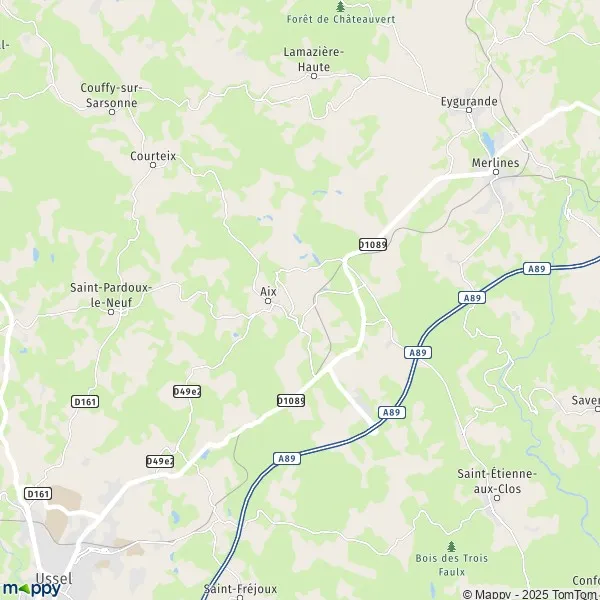The width and height of the screenshot is (600, 600).
Task: Click the A89 shield next to Saint-Frejoux
Action: pos(287,458)
